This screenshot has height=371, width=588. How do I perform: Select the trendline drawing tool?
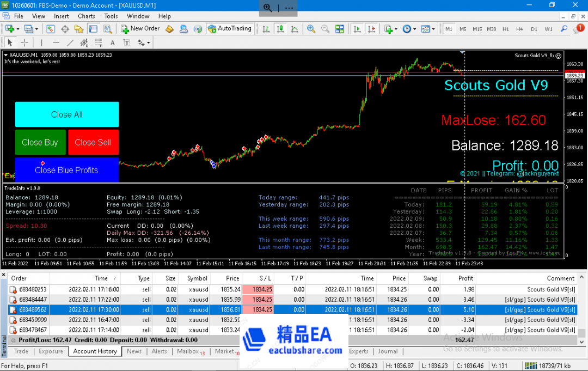[x=70, y=42]
